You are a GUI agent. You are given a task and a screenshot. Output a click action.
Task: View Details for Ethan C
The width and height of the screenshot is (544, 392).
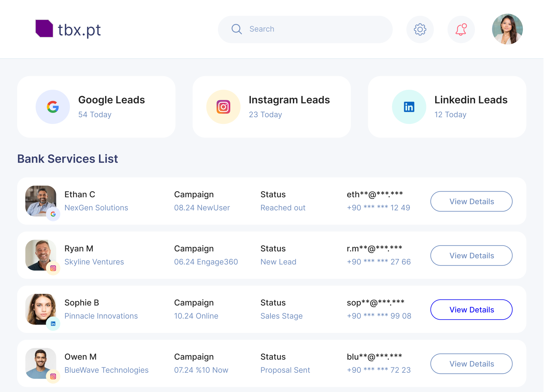coord(471,201)
